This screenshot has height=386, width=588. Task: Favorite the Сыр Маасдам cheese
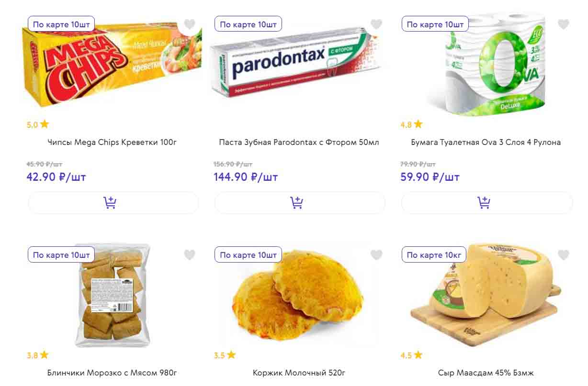(x=564, y=255)
